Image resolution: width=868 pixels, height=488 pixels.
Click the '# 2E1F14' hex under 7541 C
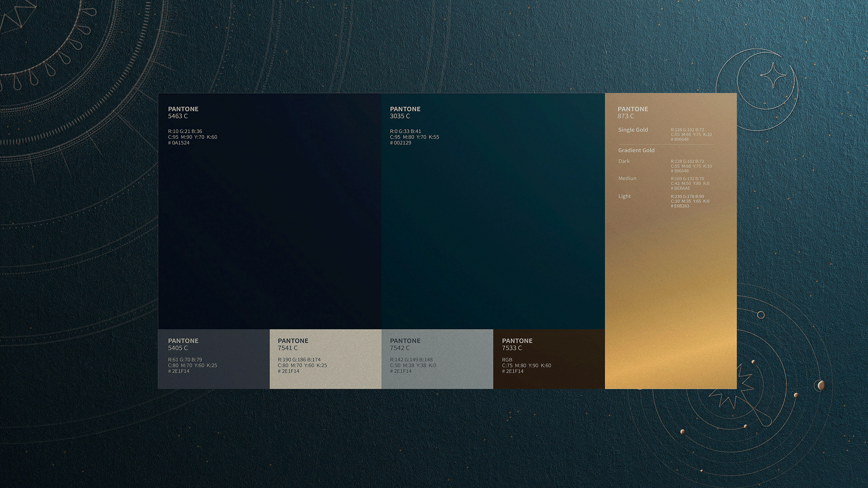click(288, 371)
